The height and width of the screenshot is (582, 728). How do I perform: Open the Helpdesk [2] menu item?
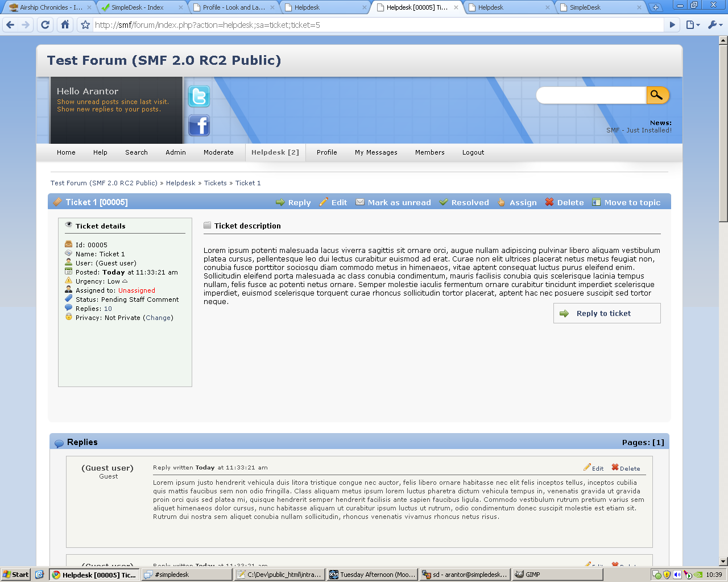point(275,152)
